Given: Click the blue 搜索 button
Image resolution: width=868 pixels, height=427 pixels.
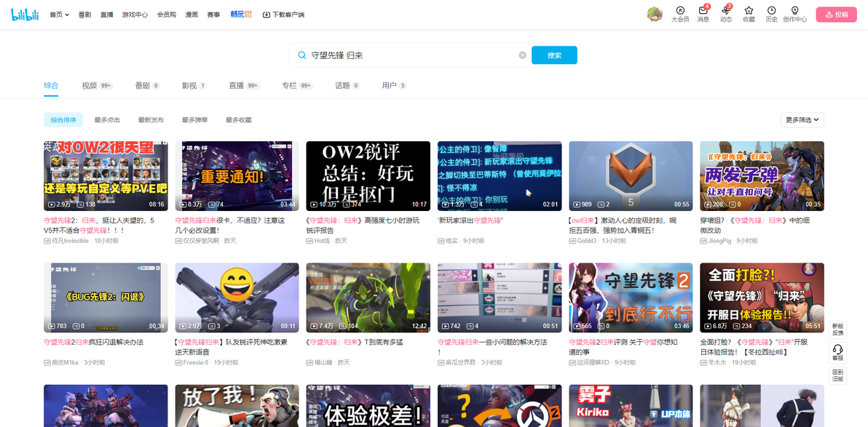Looking at the screenshot, I should [554, 55].
